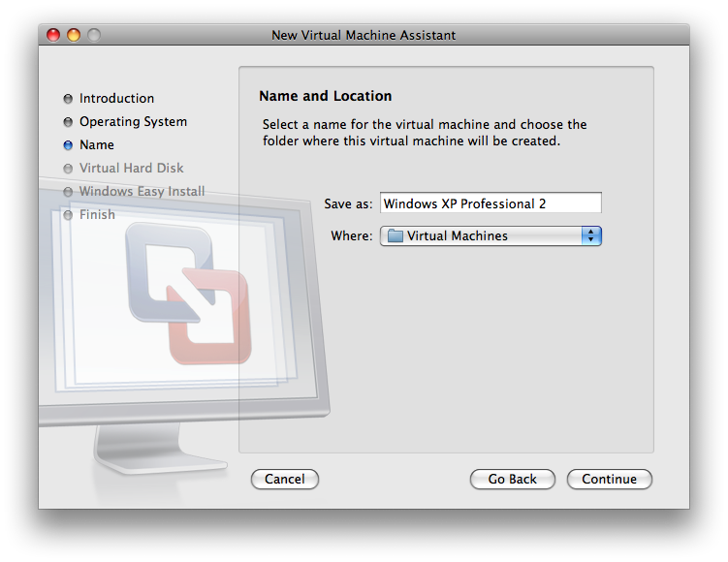Click the Save as: label
The width and height of the screenshot is (728, 562).
[348, 203]
